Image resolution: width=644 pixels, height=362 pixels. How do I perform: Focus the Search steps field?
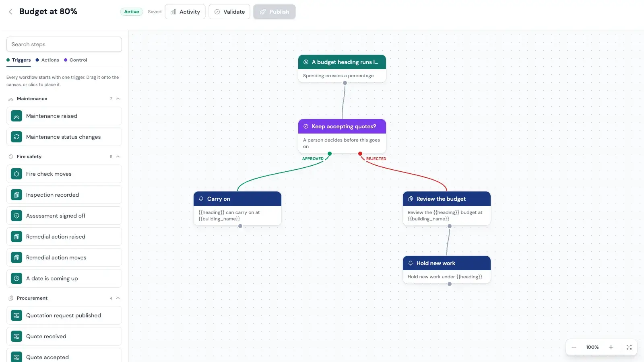(x=64, y=44)
